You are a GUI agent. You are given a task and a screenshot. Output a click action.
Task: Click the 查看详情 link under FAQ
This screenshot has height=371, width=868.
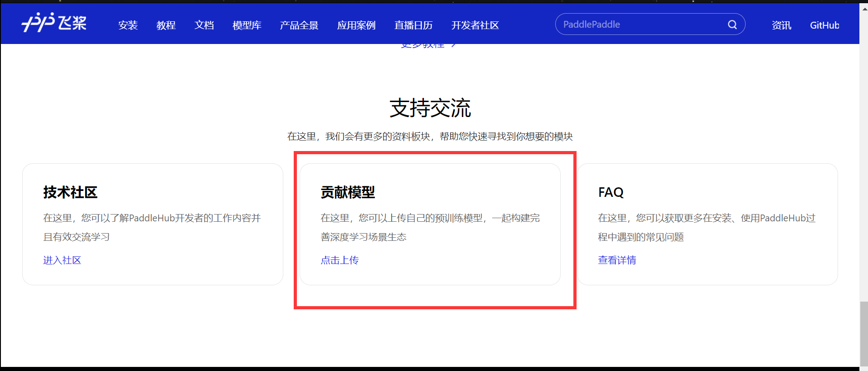617,260
